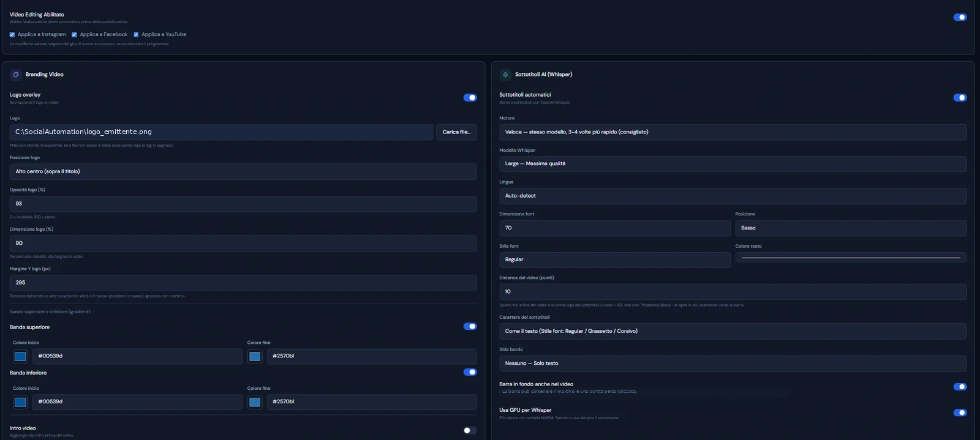This screenshot has height=440, width=980.
Task: Open the Stile bordo dropdown
Action: 733,364
